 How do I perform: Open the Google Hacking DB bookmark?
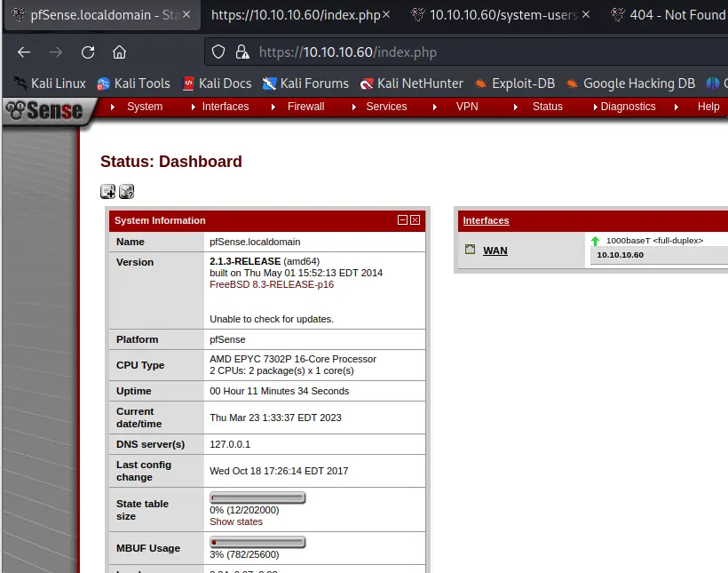(630, 84)
